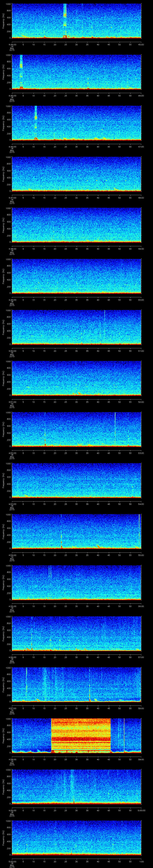Pick the spectrogram panel starting at 4:56:00
This screenshot has width=153, height=868.
click(x=76, y=633)
